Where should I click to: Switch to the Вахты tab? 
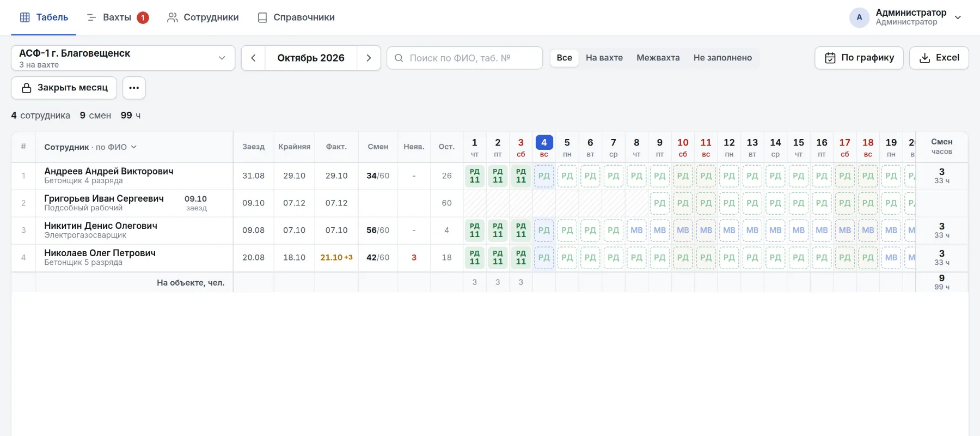click(x=118, y=17)
